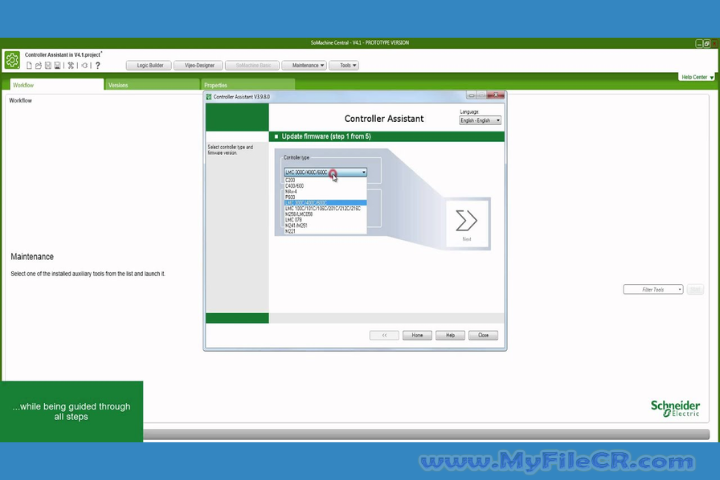Switch to the Versions tab
This screenshot has height=480, width=720.
click(152, 85)
